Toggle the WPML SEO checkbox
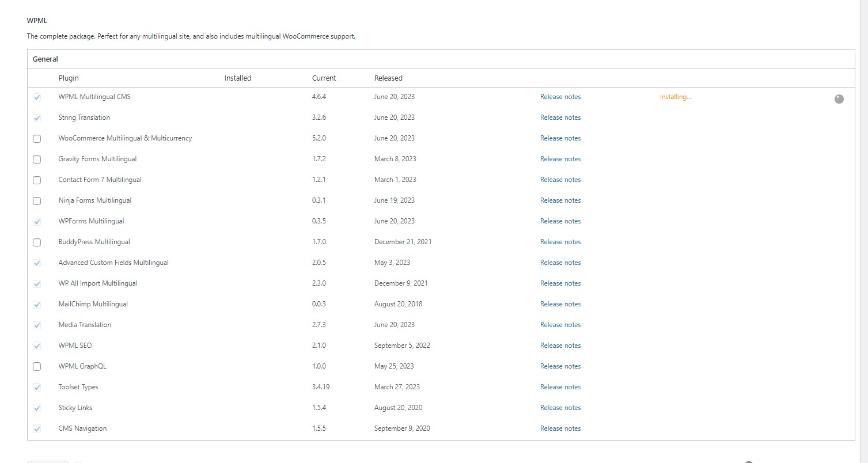Viewport: 868px width, 463px height. coord(37,346)
